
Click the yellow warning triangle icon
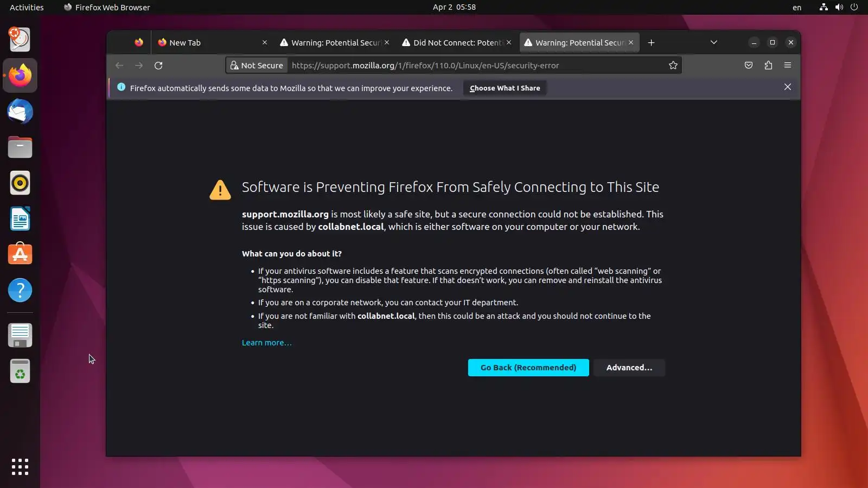[220, 190]
